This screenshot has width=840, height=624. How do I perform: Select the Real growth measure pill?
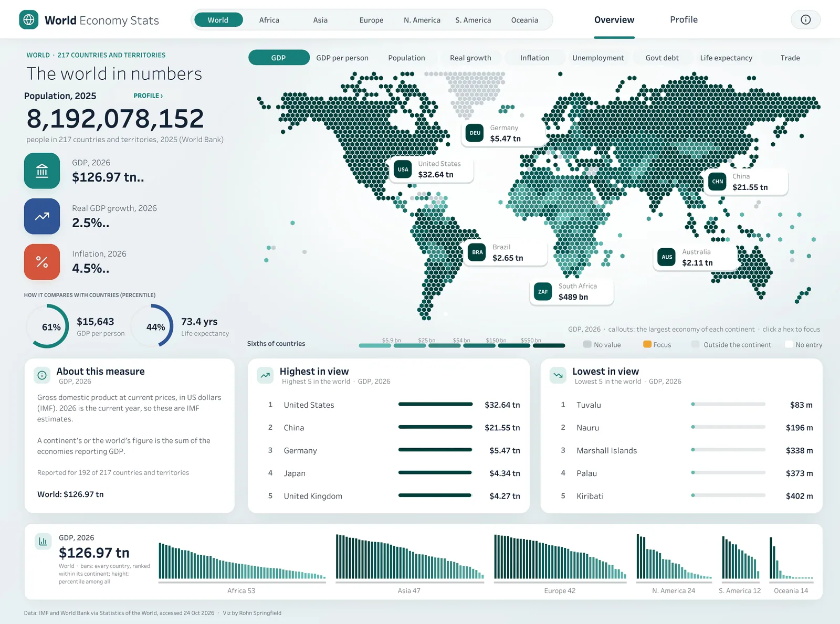(470, 58)
